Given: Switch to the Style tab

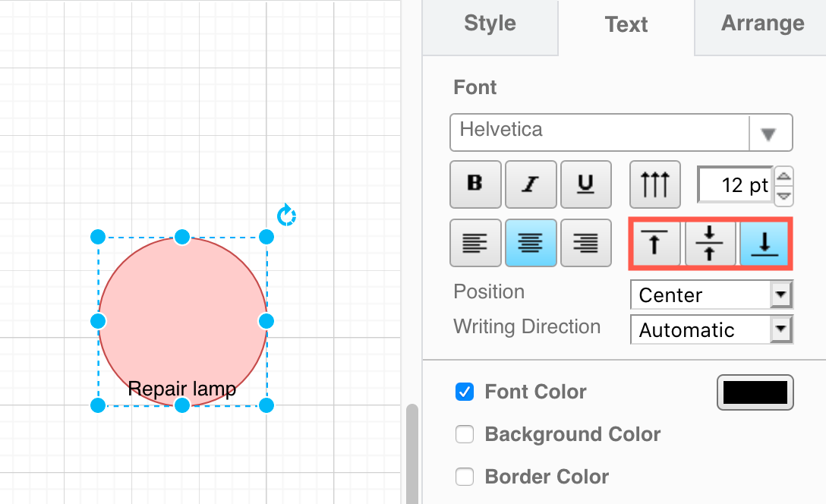Looking at the screenshot, I should (490, 24).
